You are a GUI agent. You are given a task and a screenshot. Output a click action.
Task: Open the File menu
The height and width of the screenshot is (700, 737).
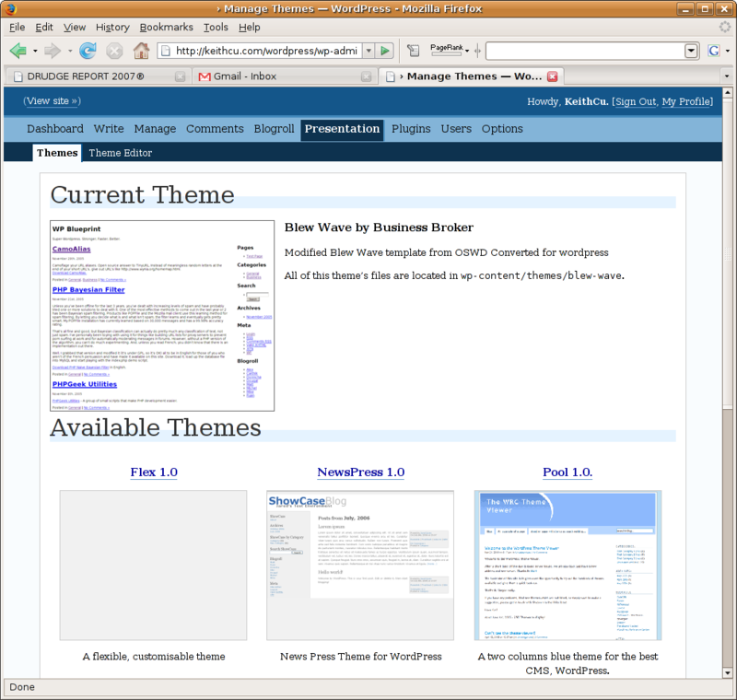coord(17,28)
